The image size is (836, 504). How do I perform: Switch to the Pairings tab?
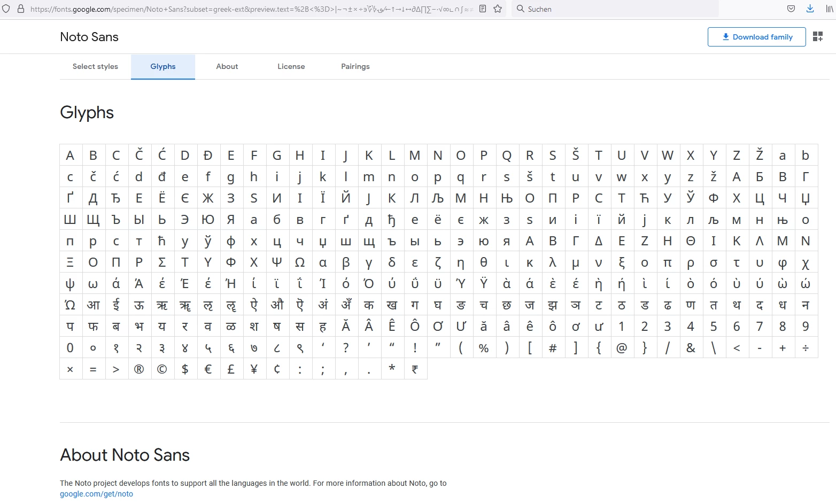pos(355,66)
